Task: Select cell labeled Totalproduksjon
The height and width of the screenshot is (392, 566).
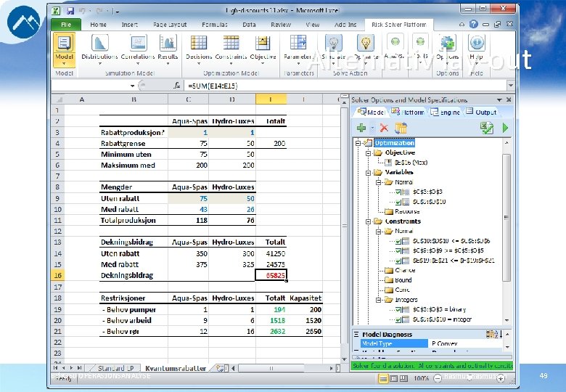Action: click(x=134, y=221)
